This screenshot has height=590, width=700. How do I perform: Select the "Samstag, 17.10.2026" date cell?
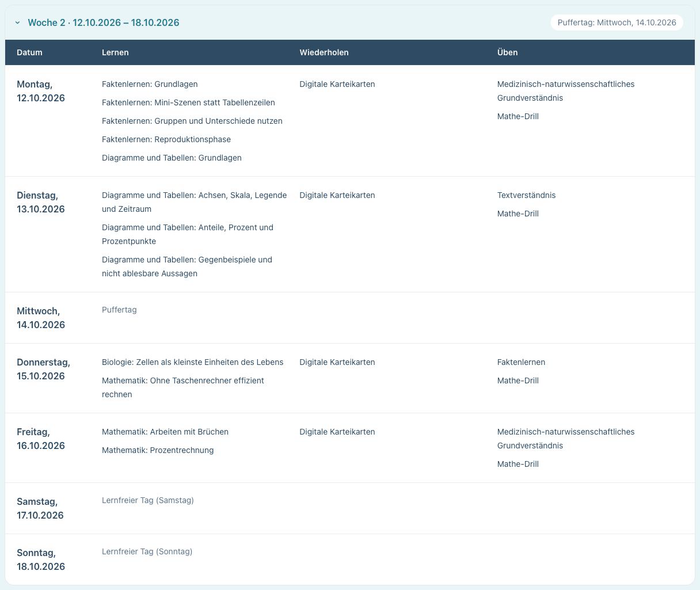[40, 508]
